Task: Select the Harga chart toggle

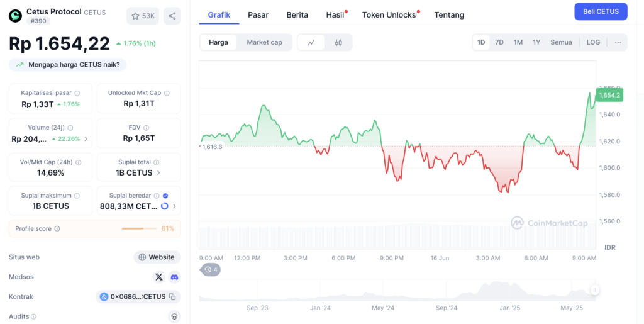Action: [218, 42]
